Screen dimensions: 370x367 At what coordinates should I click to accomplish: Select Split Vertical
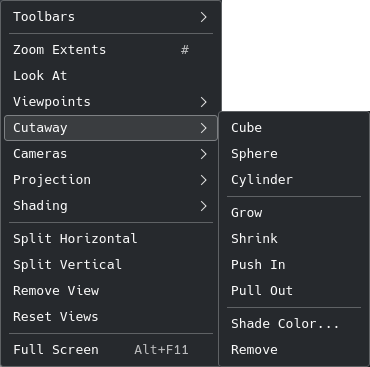111,265
